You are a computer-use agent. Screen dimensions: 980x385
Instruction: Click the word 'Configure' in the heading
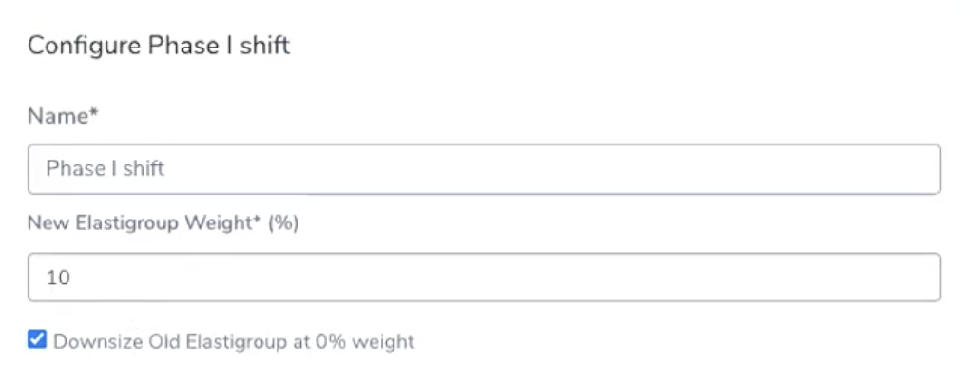85,47
